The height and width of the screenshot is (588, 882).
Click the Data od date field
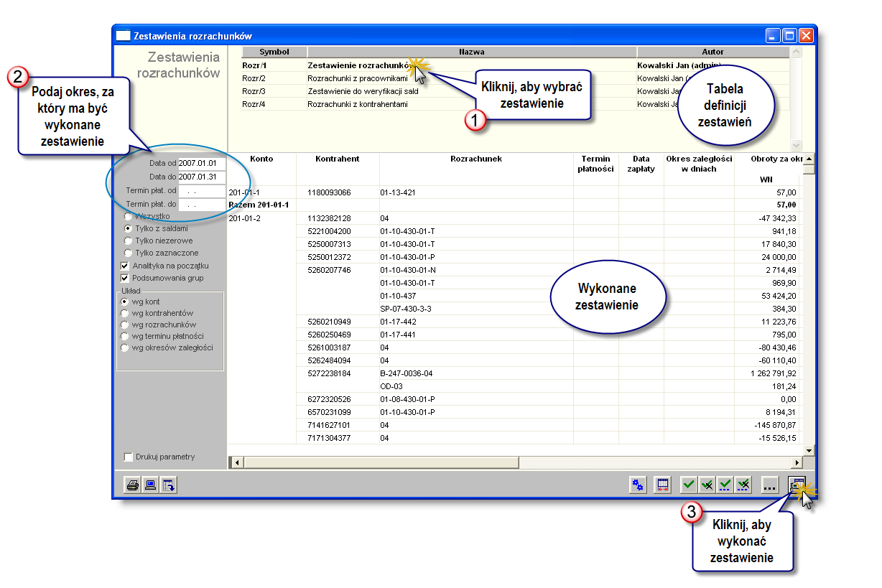202,164
